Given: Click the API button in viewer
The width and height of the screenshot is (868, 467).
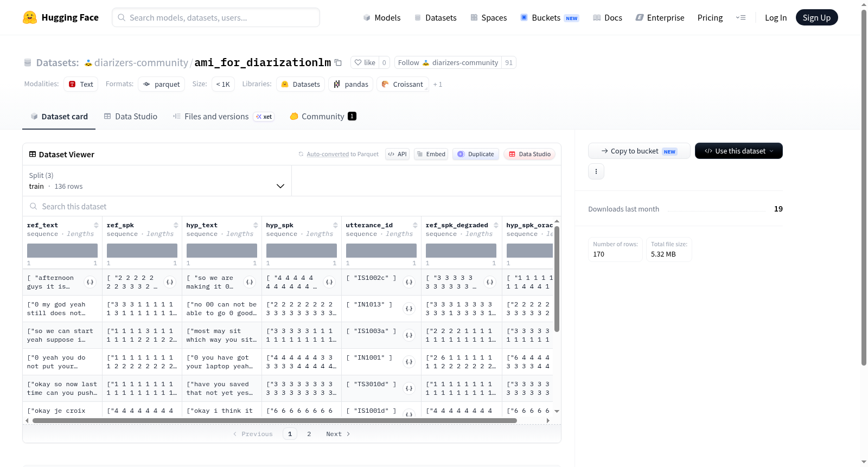Looking at the screenshot, I should point(397,154).
